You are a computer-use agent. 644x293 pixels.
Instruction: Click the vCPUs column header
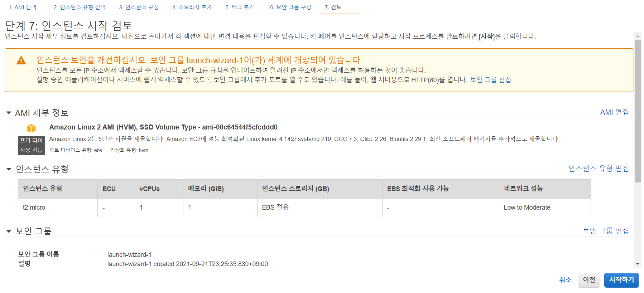[159, 189]
